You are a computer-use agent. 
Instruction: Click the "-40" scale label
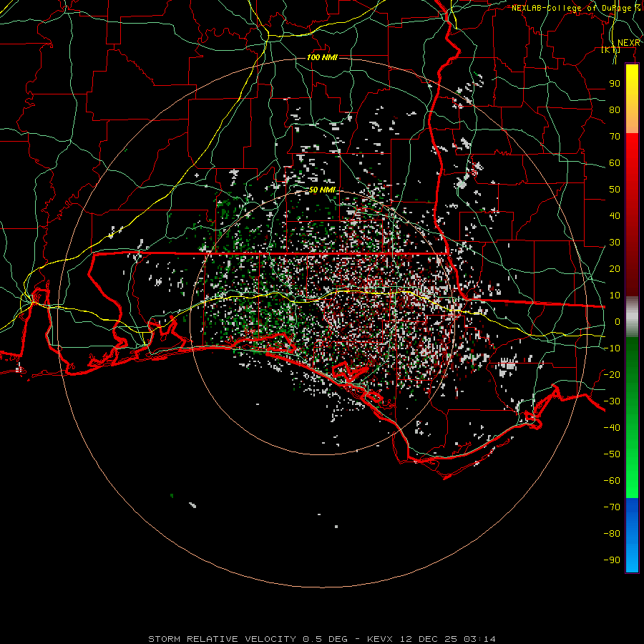click(612, 428)
